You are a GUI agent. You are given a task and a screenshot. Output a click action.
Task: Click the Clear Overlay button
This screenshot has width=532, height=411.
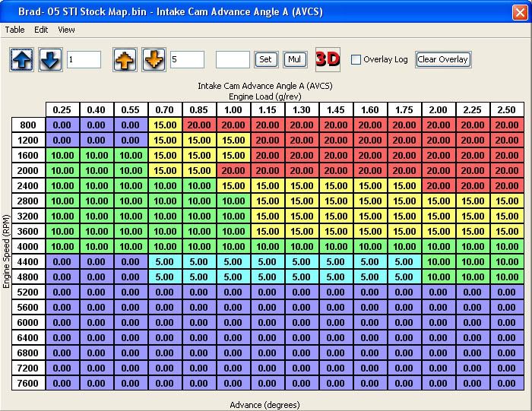click(443, 59)
